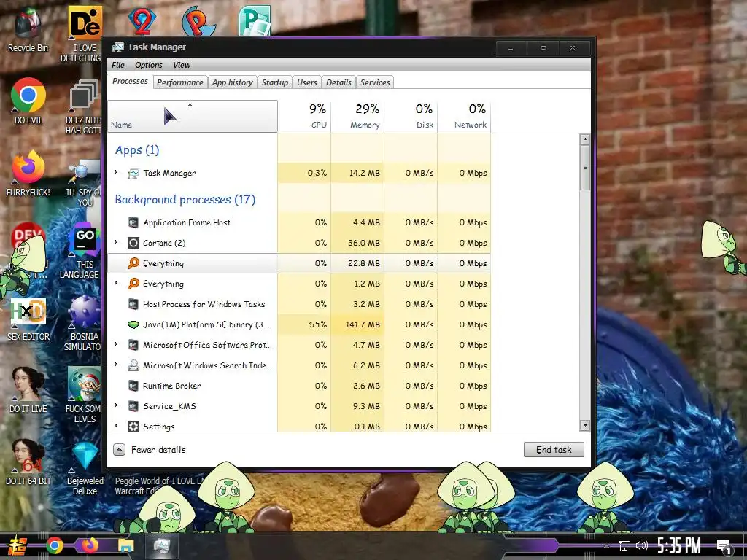Select Host Process for Windows Tasks row
The width and height of the screenshot is (747, 560).
pos(299,304)
